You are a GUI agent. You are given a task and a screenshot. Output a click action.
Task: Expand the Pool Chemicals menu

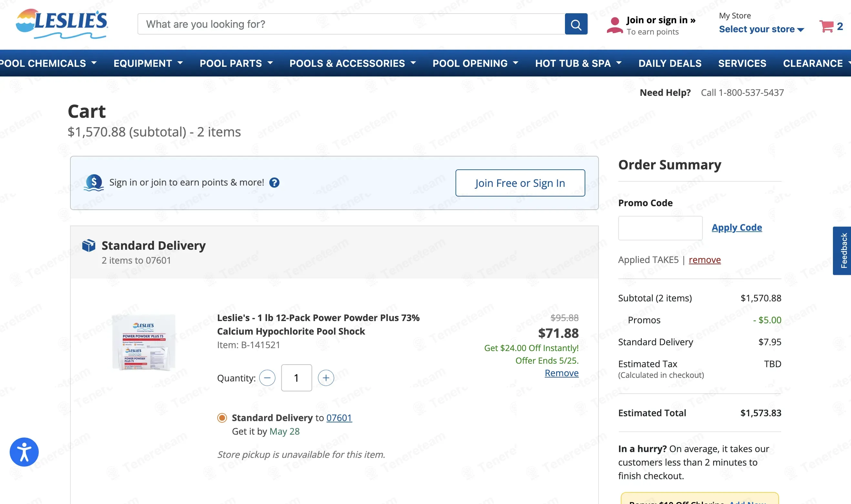tap(48, 63)
